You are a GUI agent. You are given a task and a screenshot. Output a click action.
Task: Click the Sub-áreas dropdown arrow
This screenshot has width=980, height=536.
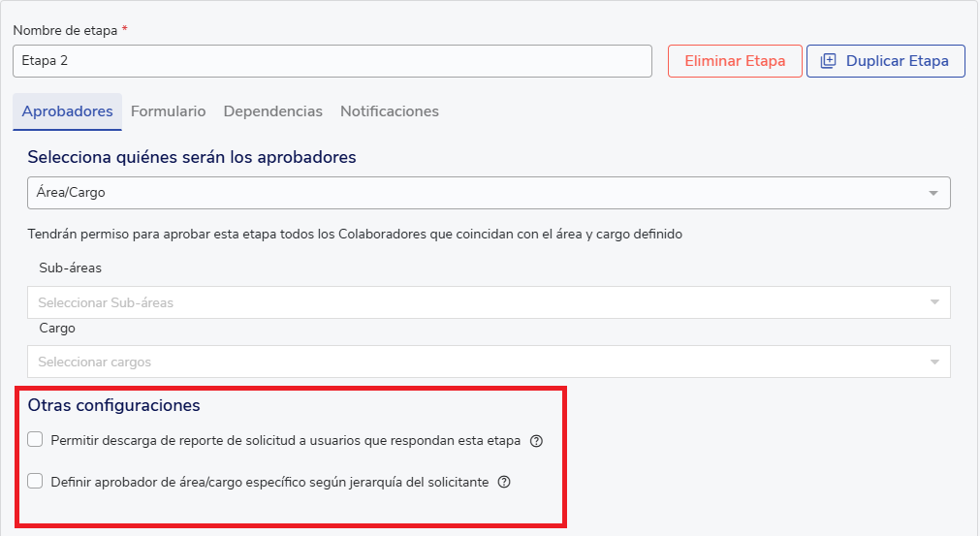tap(933, 302)
